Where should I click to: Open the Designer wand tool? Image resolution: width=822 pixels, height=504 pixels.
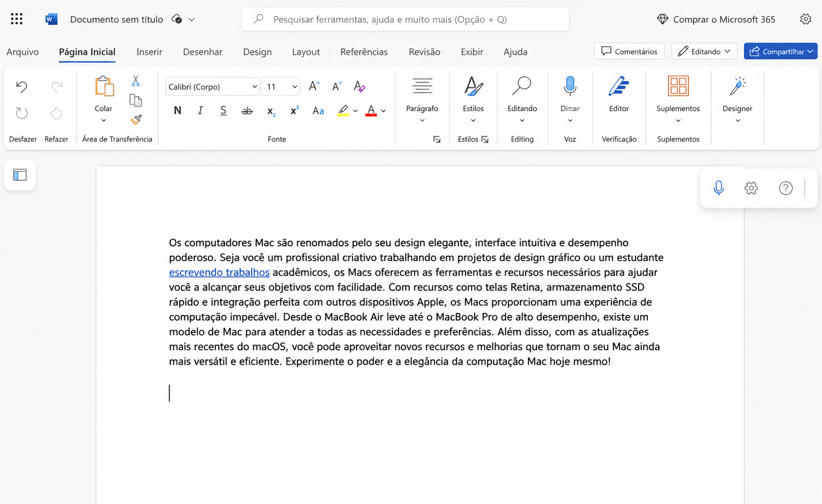(737, 86)
